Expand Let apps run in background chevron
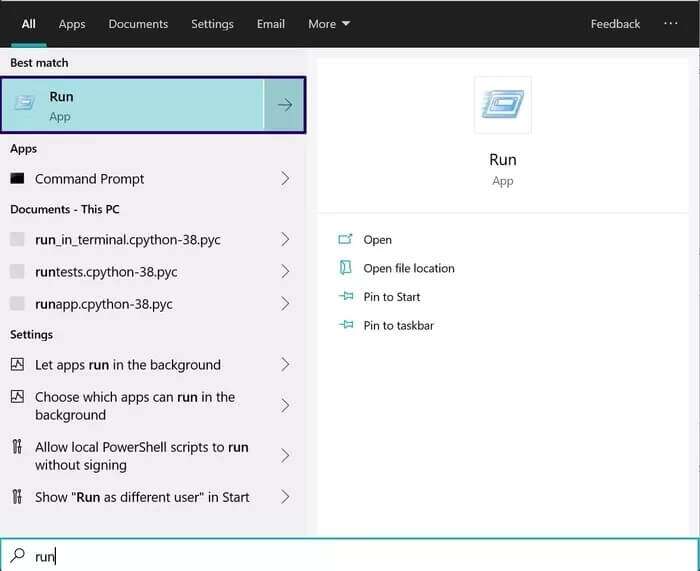 [x=285, y=364]
